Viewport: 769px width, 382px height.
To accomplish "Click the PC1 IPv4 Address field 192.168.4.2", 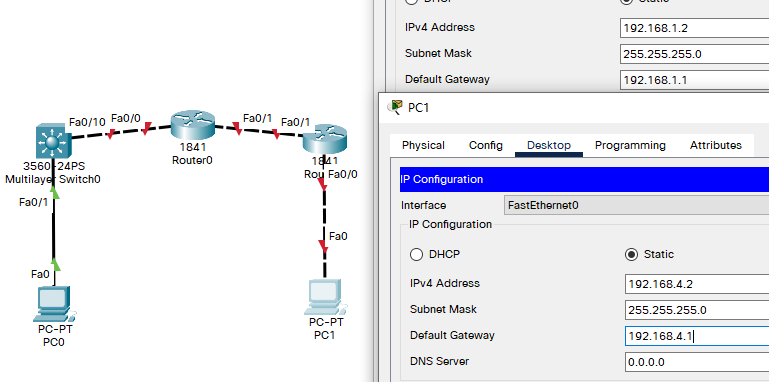I will click(697, 284).
